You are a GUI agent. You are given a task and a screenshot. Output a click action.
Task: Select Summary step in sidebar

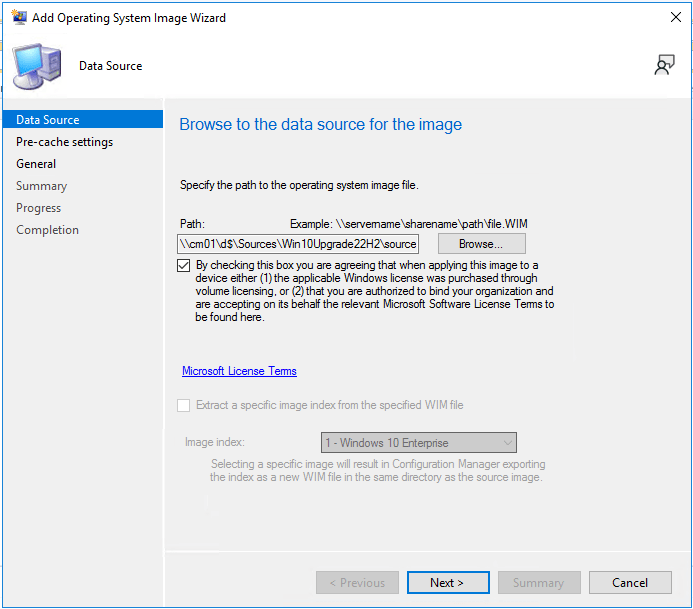tap(42, 186)
